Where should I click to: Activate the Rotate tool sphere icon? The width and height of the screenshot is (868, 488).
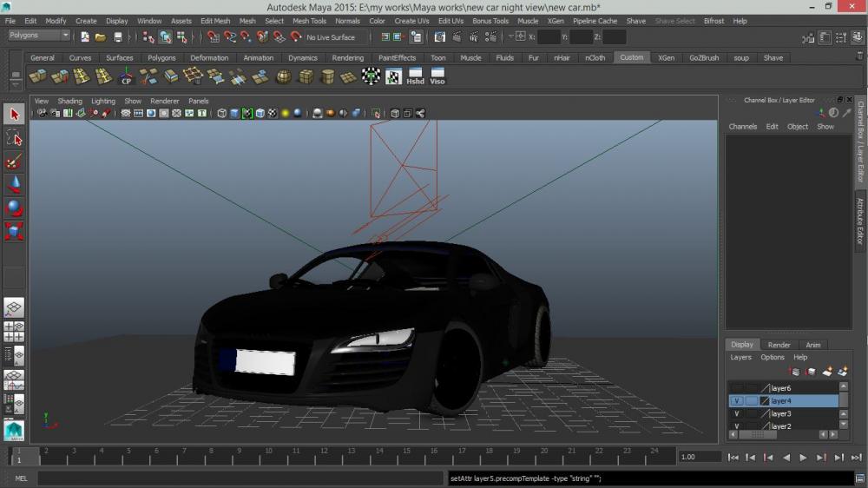click(14, 208)
